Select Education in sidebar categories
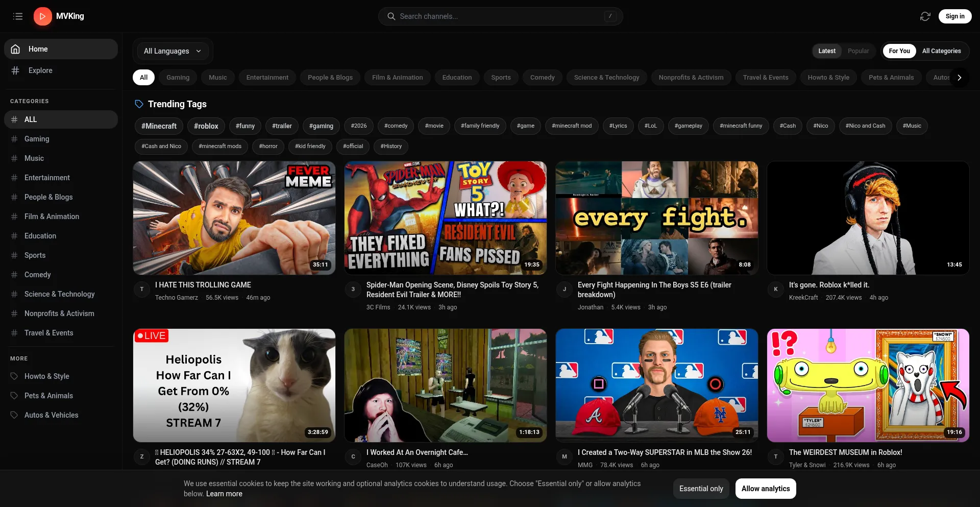 click(x=61, y=236)
